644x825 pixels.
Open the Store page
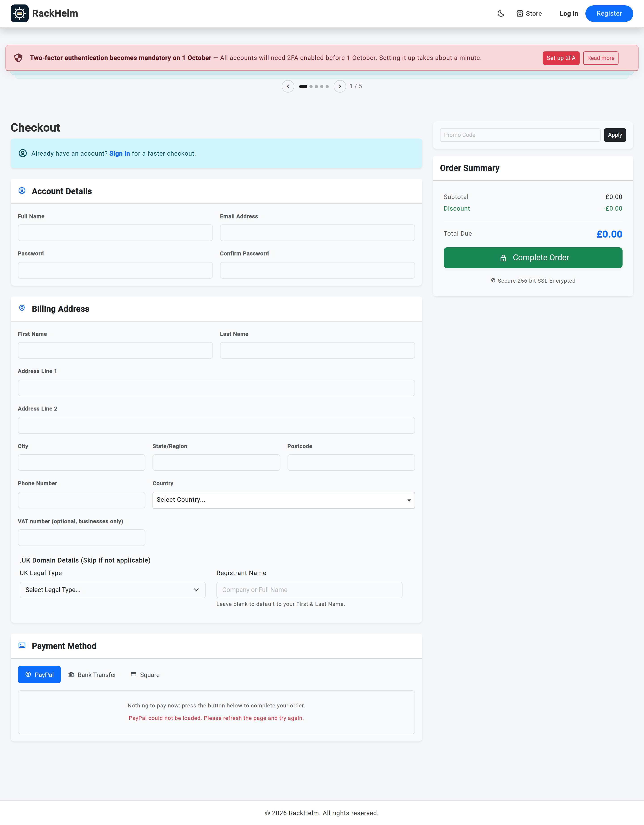[529, 14]
